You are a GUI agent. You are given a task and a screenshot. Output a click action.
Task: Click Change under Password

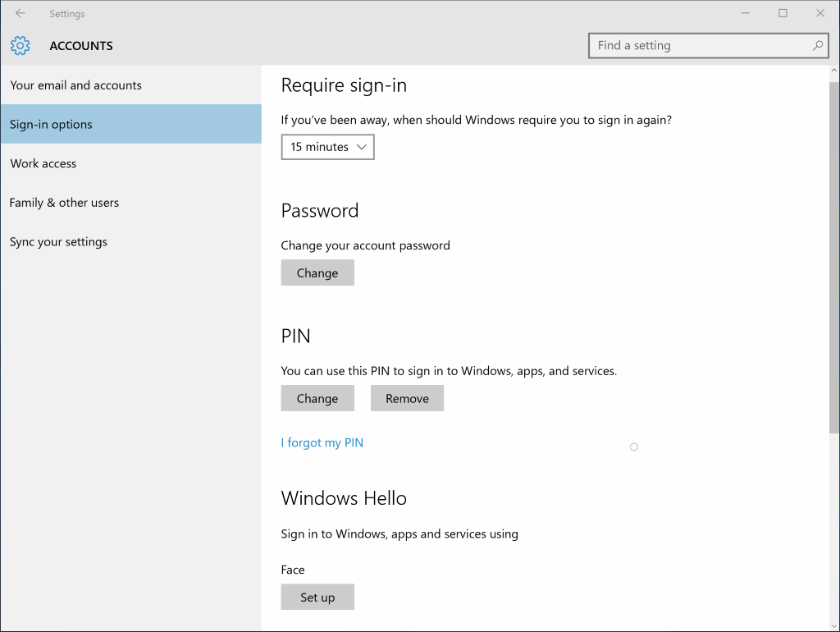[317, 272]
